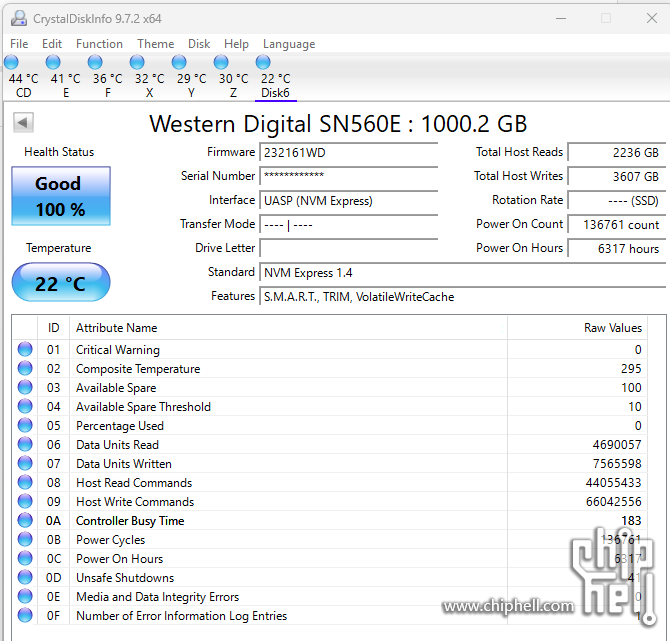Click status icon of Media and Data Integrity Errors

pos(25,596)
